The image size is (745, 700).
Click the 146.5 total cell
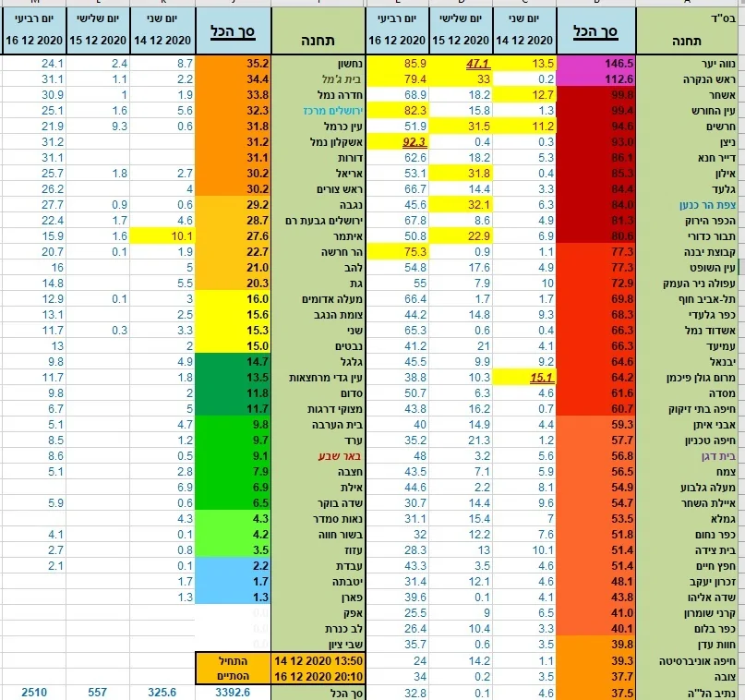pyautogui.click(x=594, y=64)
